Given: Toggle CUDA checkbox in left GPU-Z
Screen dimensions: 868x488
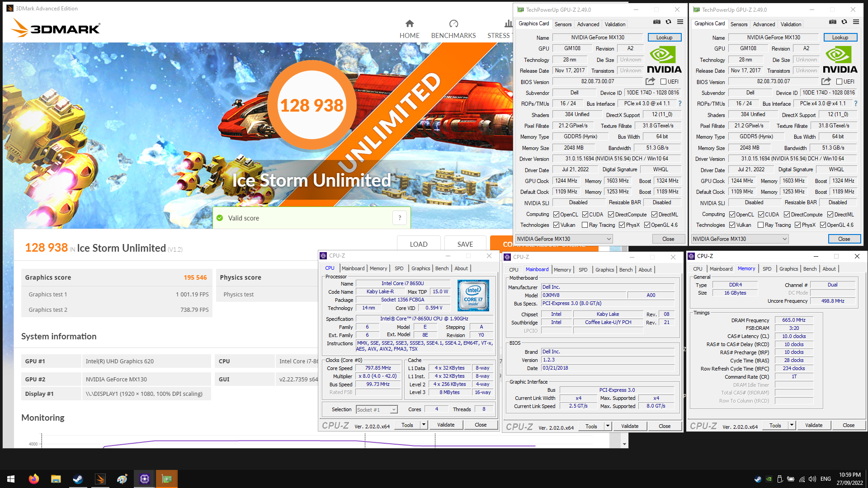Looking at the screenshot, I should point(585,215).
